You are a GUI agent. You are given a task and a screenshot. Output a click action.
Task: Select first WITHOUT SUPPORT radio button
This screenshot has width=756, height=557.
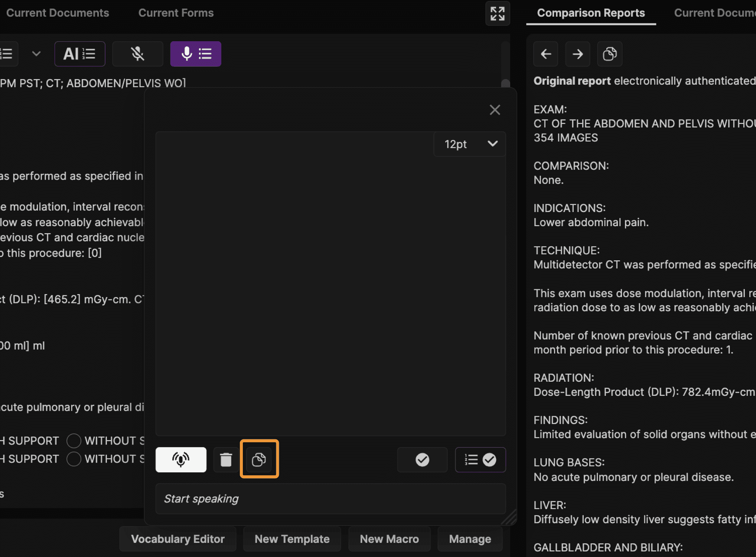tap(74, 441)
